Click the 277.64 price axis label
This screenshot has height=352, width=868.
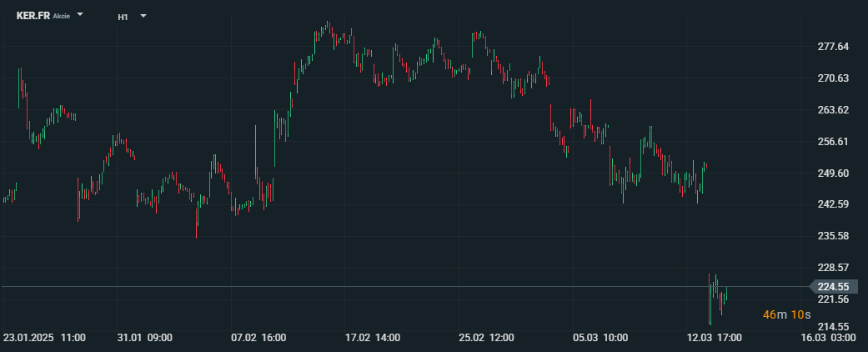tap(834, 47)
